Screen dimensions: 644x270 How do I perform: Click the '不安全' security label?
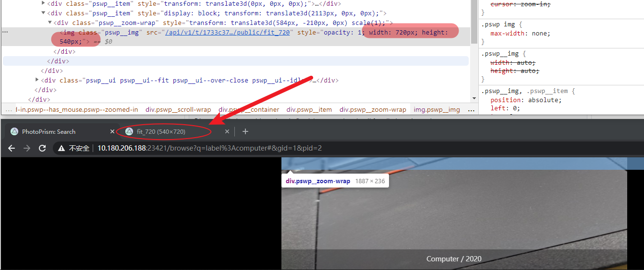click(x=79, y=148)
